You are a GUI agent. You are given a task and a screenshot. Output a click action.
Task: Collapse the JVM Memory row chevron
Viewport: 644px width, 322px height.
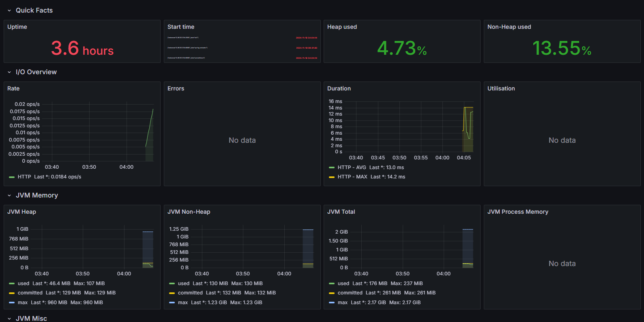(9, 195)
